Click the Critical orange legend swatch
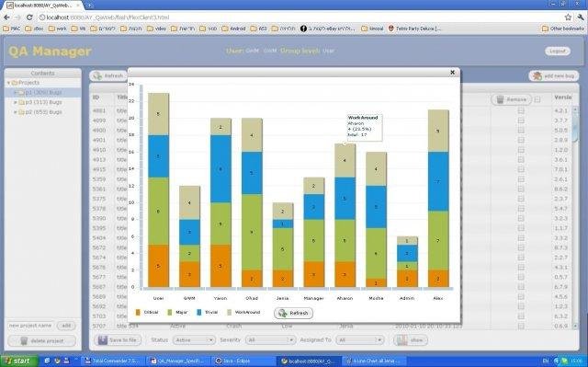Viewport: 588px width, 367px height. click(x=138, y=312)
